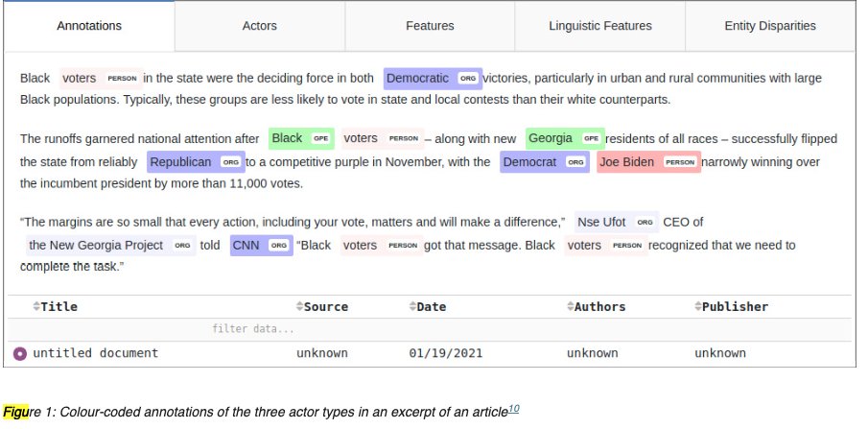Sort table by Title column
This screenshot has height=429, width=868.
pyautogui.click(x=36, y=306)
